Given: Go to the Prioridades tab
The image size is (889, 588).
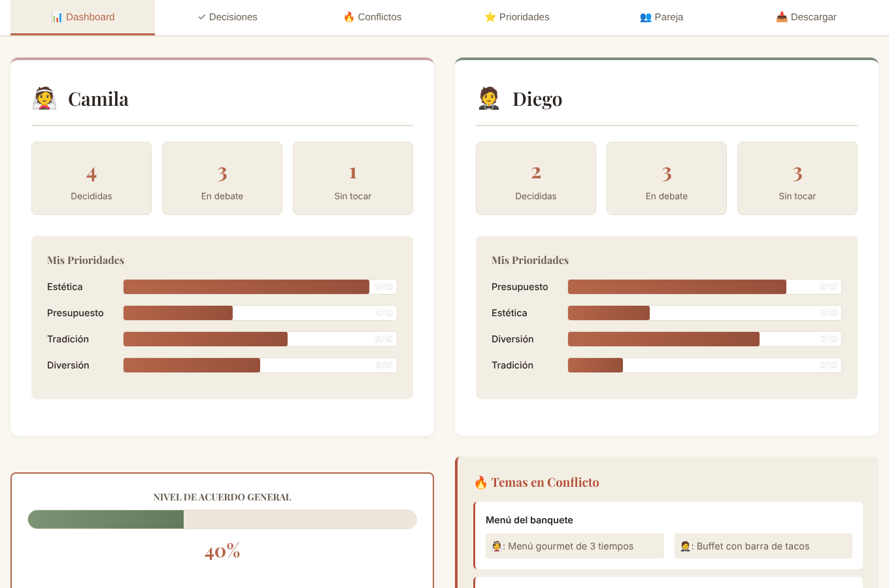Looking at the screenshot, I should point(517,17).
